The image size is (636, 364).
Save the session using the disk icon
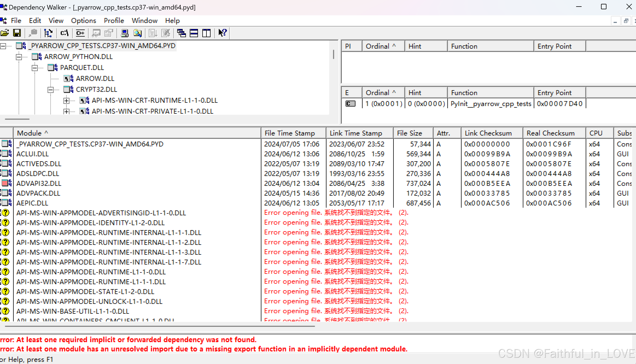pyautogui.click(x=17, y=33)
